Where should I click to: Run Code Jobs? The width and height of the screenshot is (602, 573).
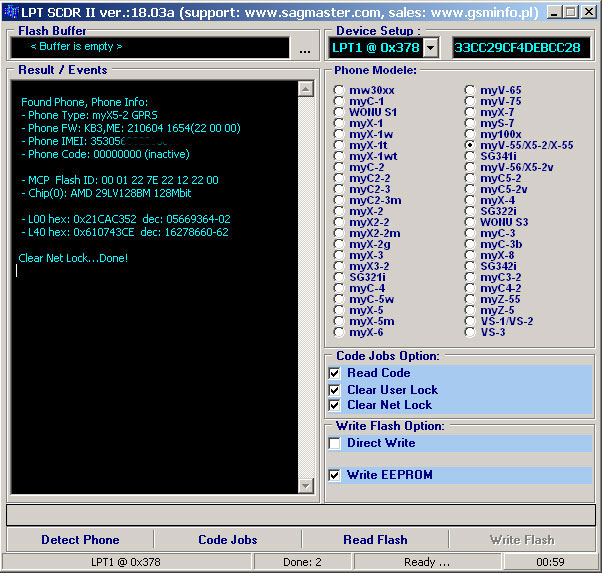[x=228, y=540]
